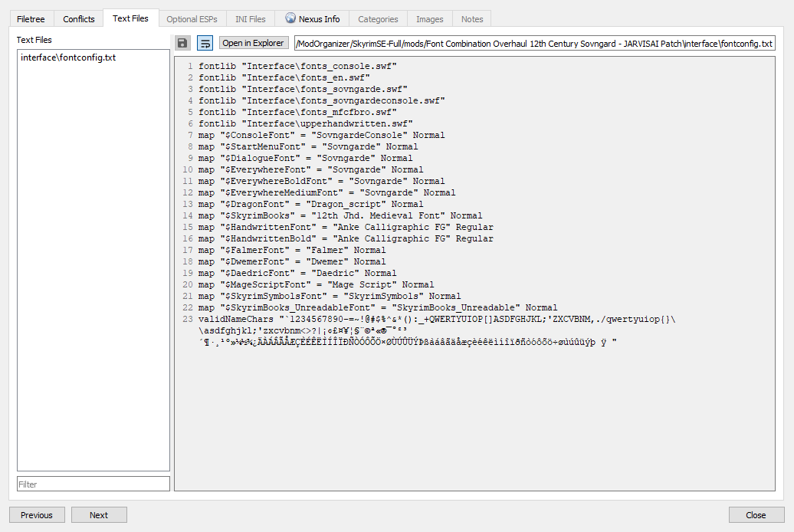Toggle word wrap in the editor

pos(205,43)
